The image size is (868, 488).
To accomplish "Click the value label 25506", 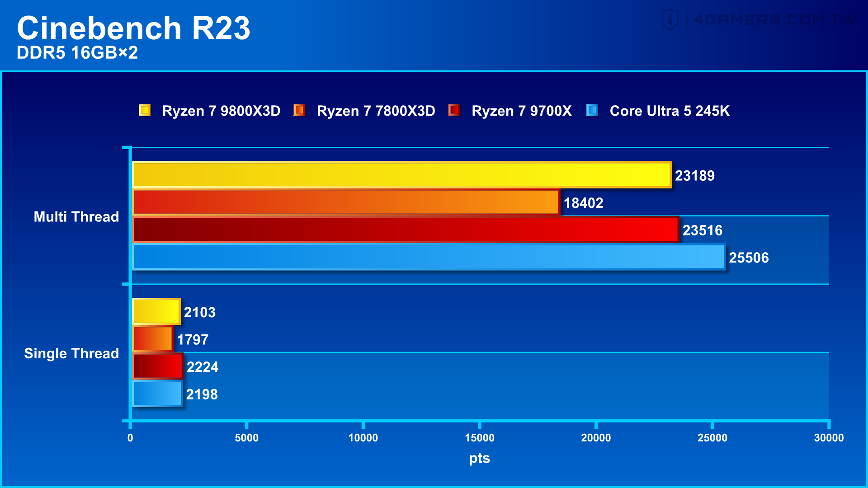I will click(x=749, y=258).
